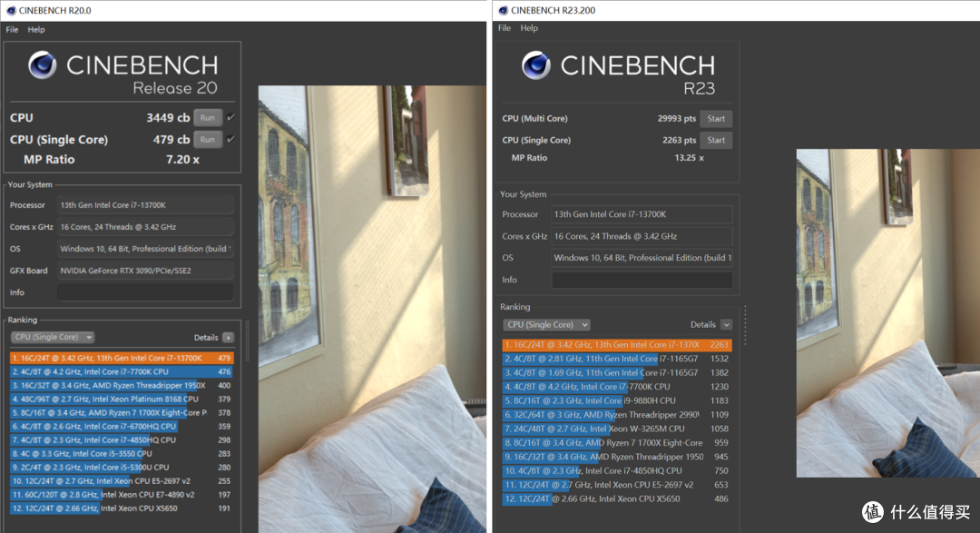This screenshot has width=980, height=533.
Task: Click the R20 MP Ratio value 7.20 x
Action: tap(182, 160)
